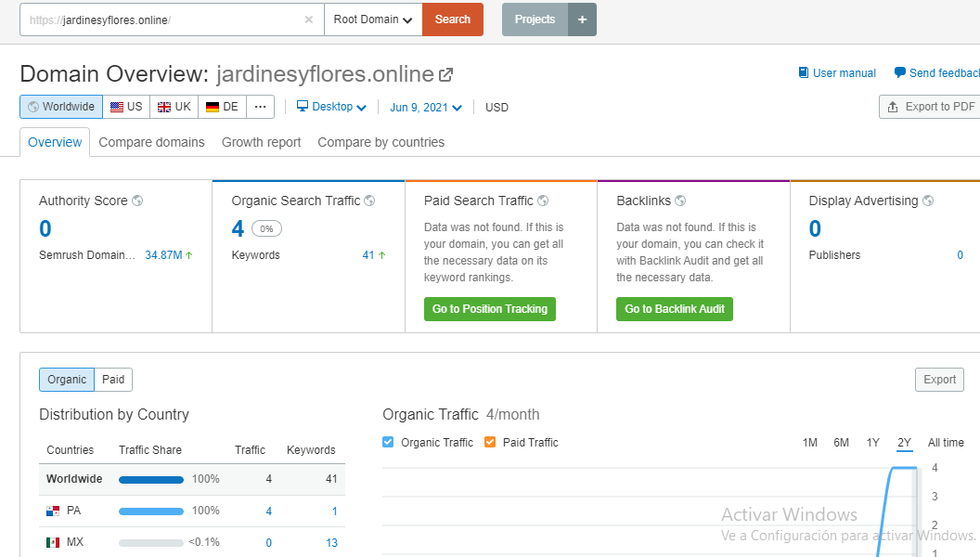Click the MX traffic share bar
Viewport: 980px width, 557px height.
click(151, 543)
